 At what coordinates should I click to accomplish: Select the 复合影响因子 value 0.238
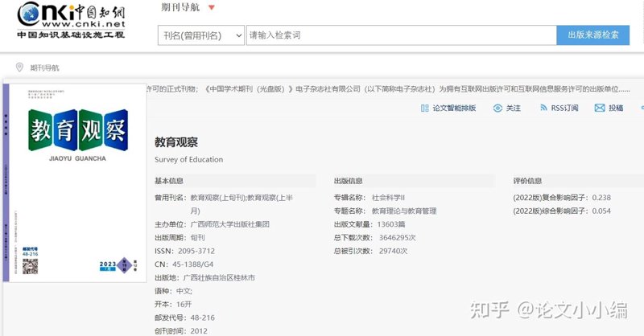[601, 198]
